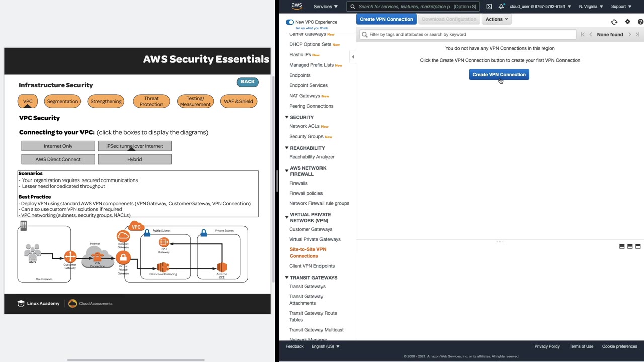Show the AWS Direct Connect diagram

[x=58, y=159]
